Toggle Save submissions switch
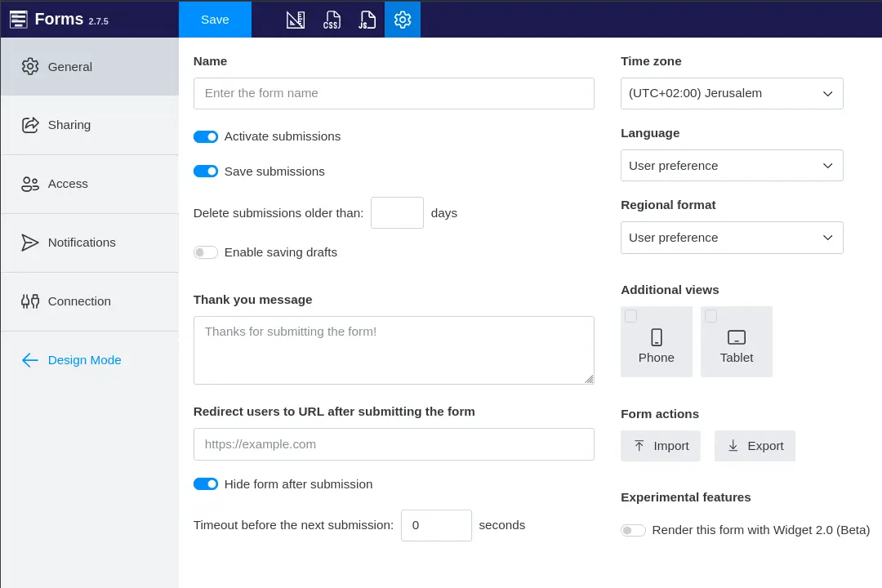 tap(205, 171)
